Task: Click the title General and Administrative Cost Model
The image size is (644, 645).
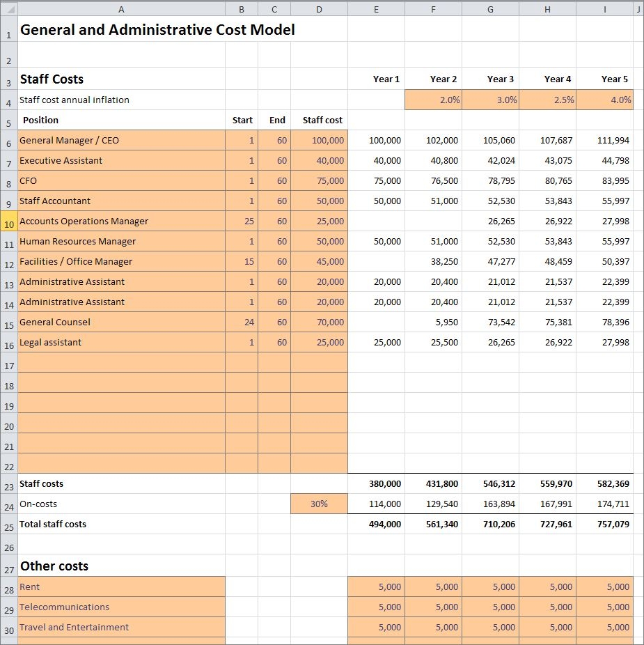Action: pyautogui.click(x=157, y=30)
